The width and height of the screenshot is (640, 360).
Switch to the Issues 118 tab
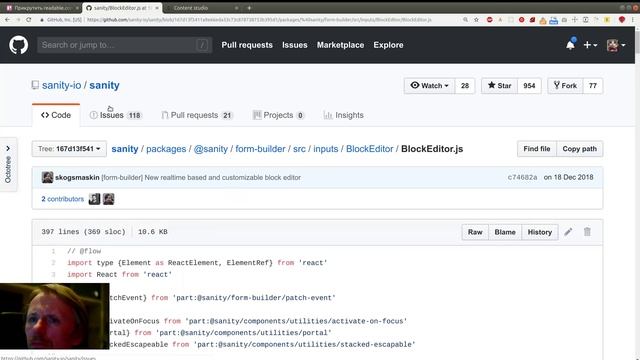pyautogui.click(x=116, y=115)
